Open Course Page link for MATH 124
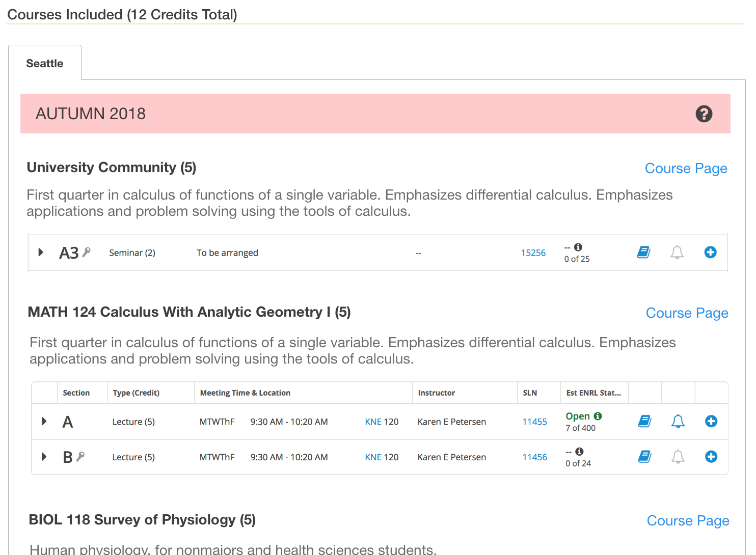Image resolution: width=756 pixels, height=555 pixels. click(687, 313)
